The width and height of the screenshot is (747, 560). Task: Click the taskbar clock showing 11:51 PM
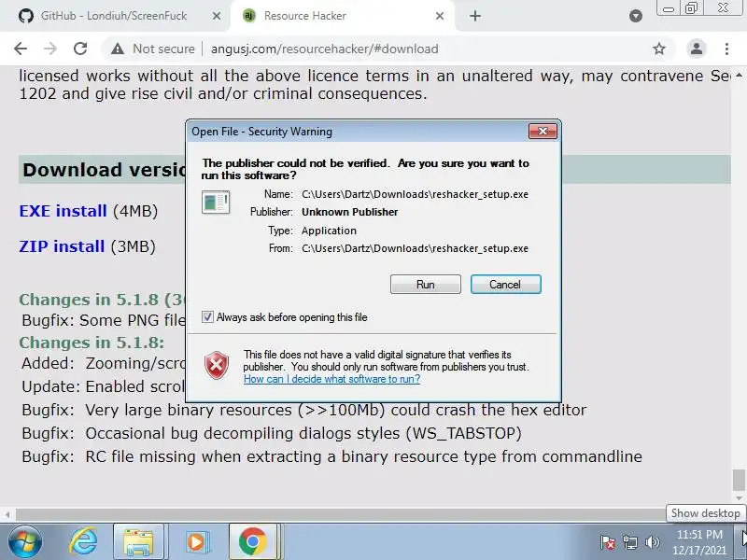coord(699,542)
